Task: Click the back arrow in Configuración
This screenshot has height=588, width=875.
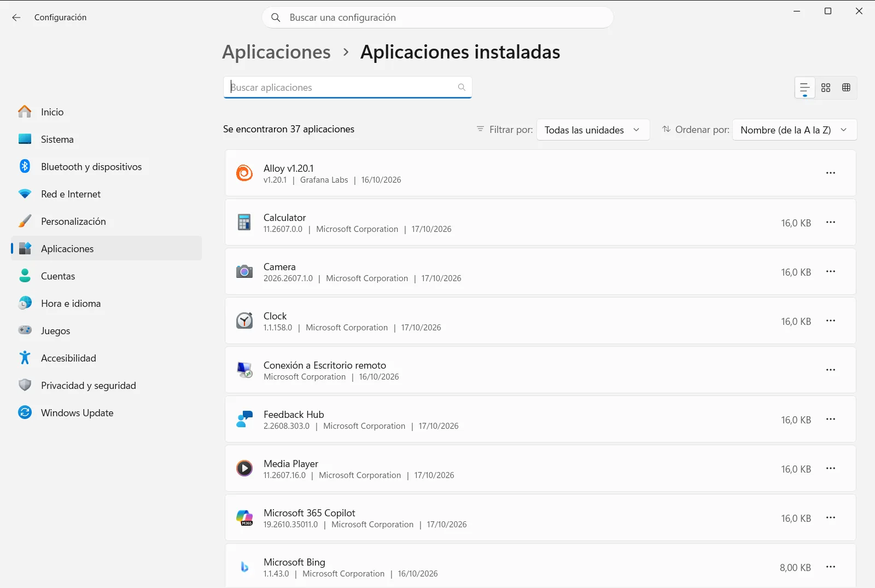Action: click(x=16, y=18)
